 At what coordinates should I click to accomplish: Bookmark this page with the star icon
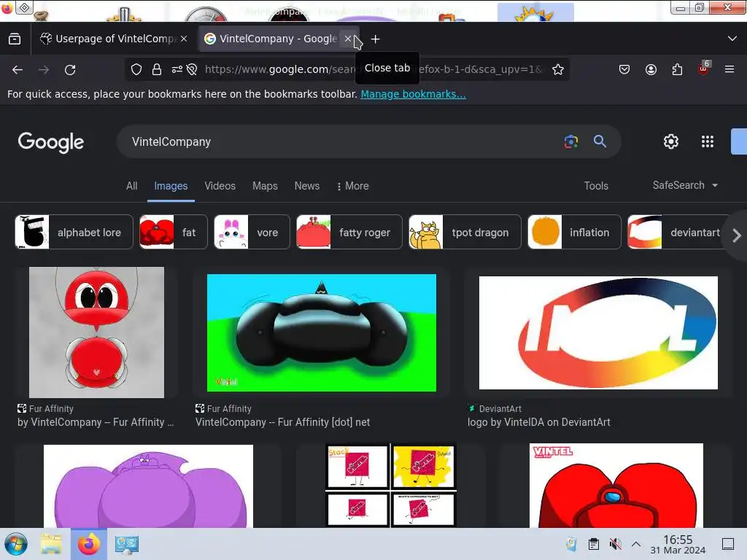click(x=558, y=69)
